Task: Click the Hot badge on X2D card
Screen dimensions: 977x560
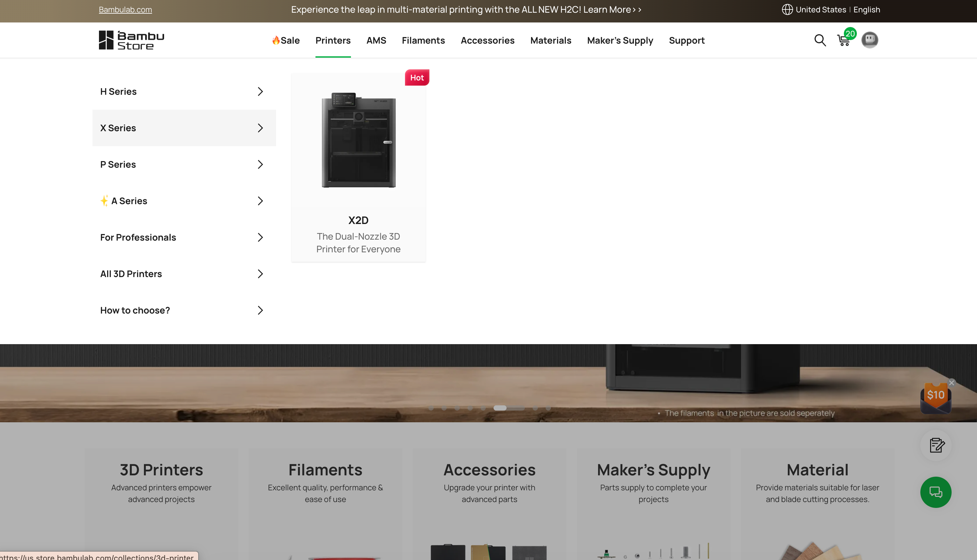Action: 417,78
